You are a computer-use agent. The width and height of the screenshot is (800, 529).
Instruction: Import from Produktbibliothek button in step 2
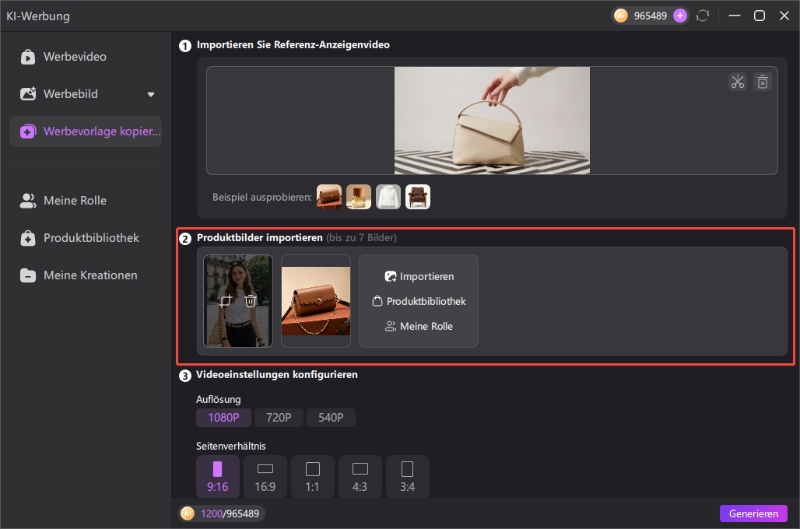(419, 301)
